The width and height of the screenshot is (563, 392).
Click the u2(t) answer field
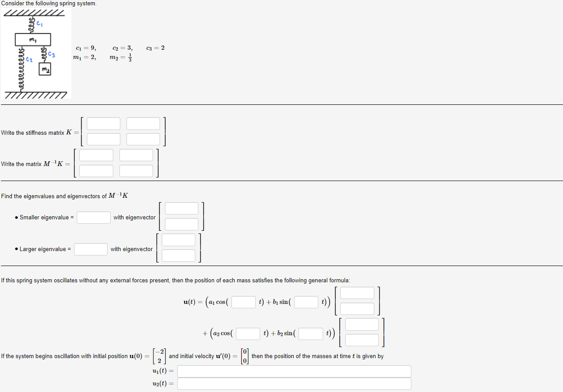point(294,383)
